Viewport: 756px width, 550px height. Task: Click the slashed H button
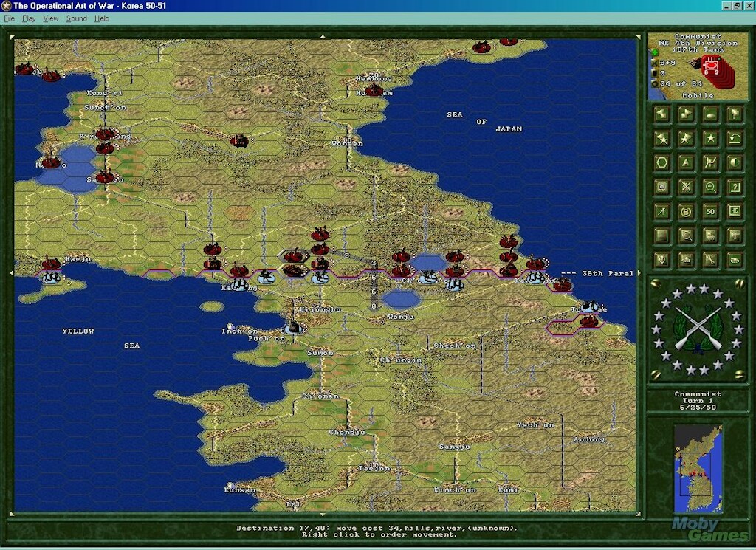pos(710,163)
